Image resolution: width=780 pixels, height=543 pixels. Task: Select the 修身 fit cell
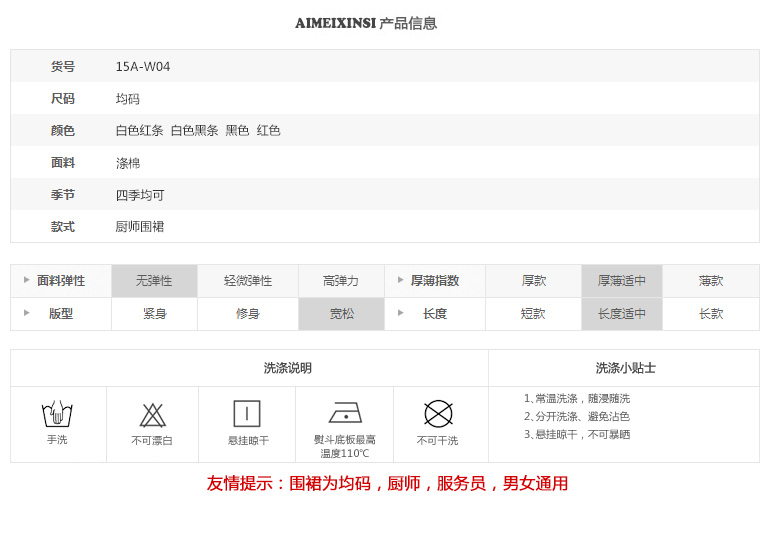pos(248,314)
